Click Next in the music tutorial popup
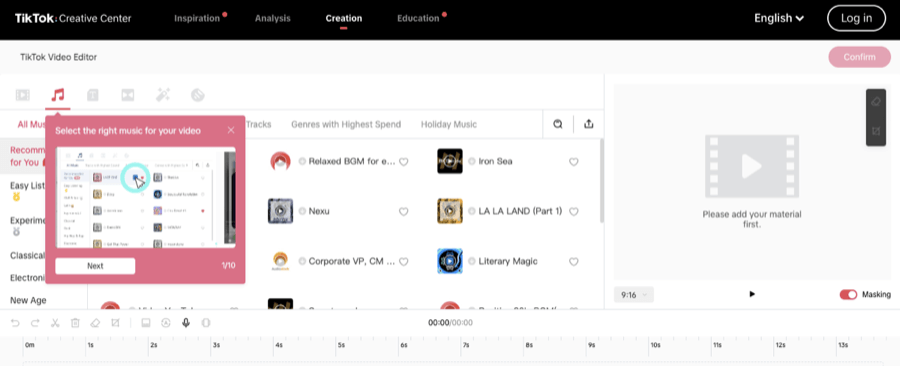This screenshot has height=366, width=900. (95, 266)
